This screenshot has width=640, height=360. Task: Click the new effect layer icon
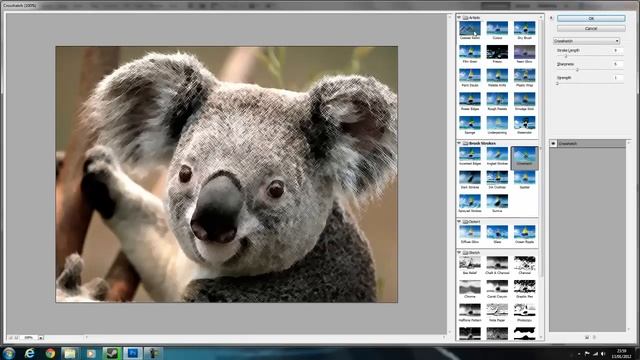[x=587, y=337]
